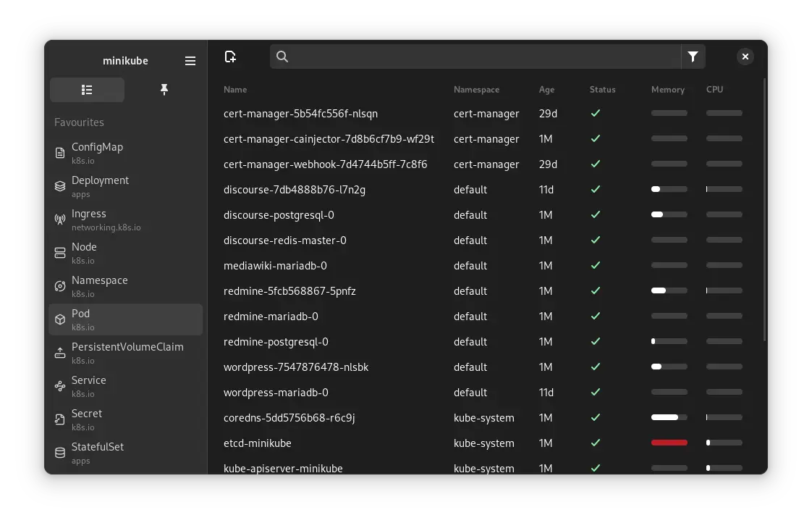View the cluster Nodes
Screen dimensions: 812x523
(x=84, y=252)
